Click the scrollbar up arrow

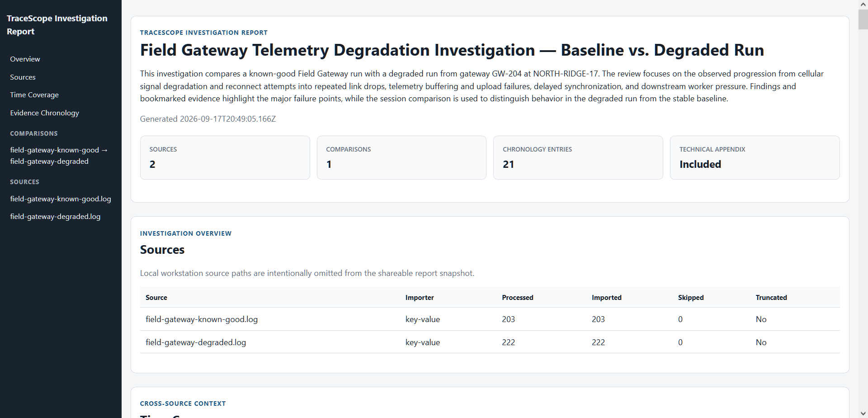[x=863, y=4]
